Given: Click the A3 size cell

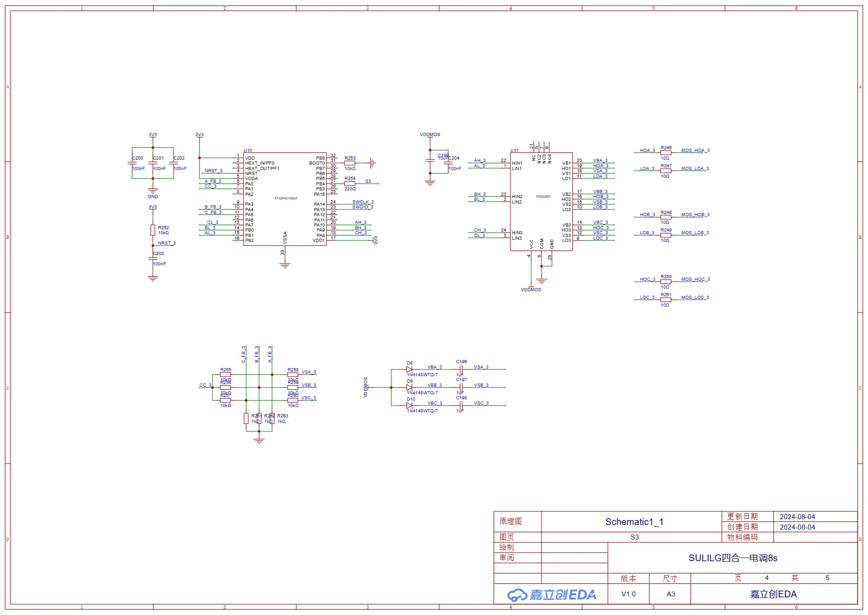Looking at the screenshot, I should pos(671,594).
